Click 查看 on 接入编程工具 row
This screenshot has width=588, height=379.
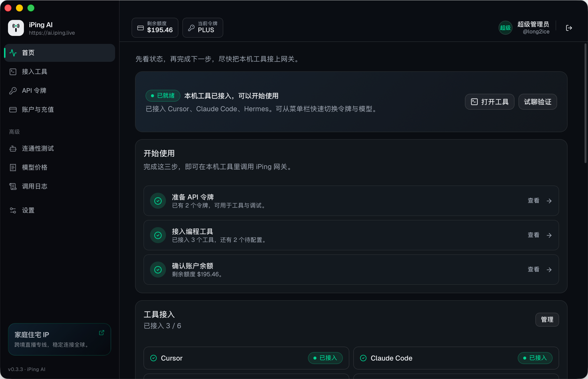click(x=533, y=235)
